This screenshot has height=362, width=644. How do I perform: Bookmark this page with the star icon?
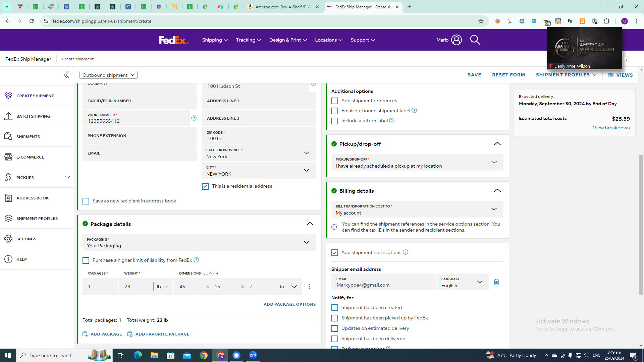(481, 21)
